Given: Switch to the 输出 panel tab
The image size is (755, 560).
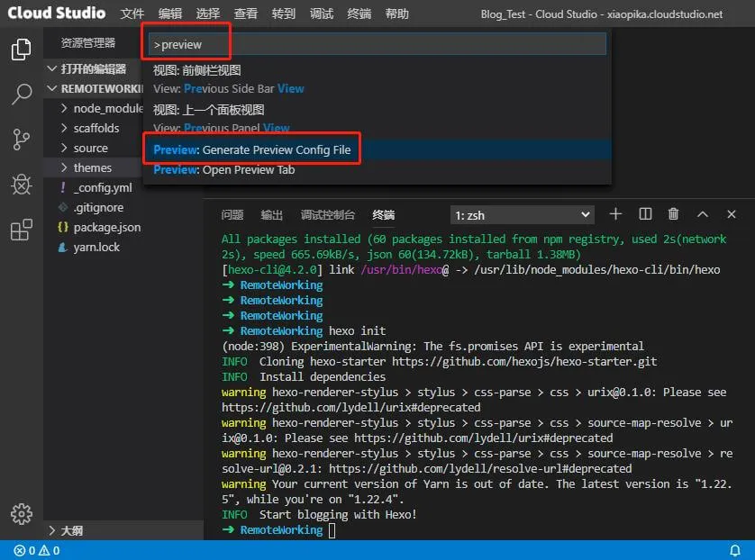Looking at the screenshot, I should coord(271,215).
